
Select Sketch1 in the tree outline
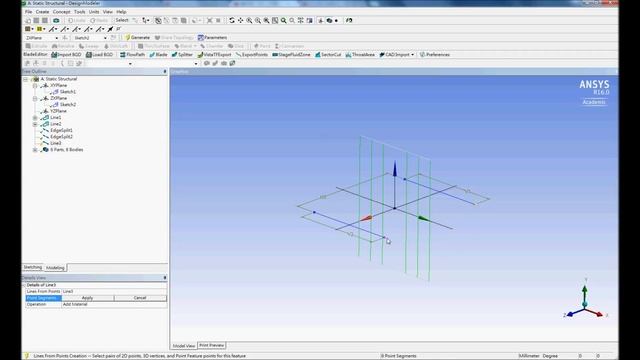coord(68,92)
